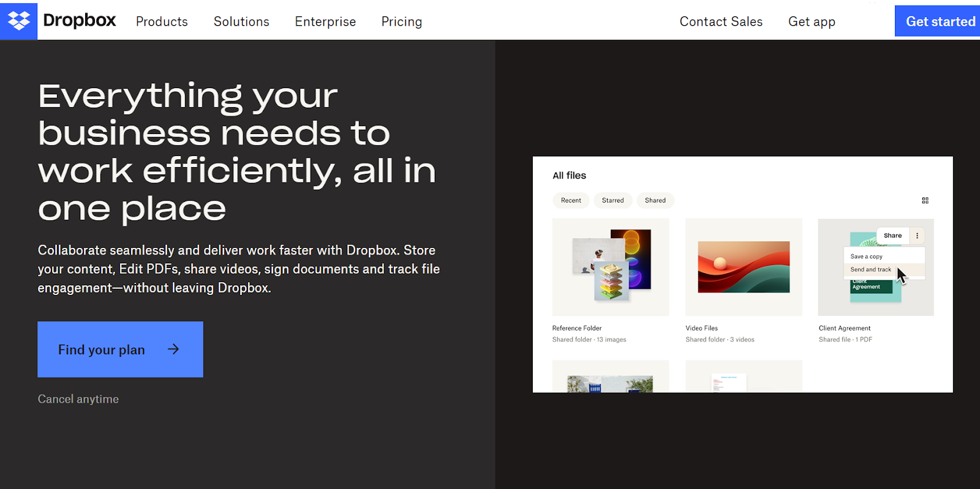Click the 'Everything your business needs' headline
Image resolution: width=980 pixels, height=489 pixels.
[x=237, y=152]
